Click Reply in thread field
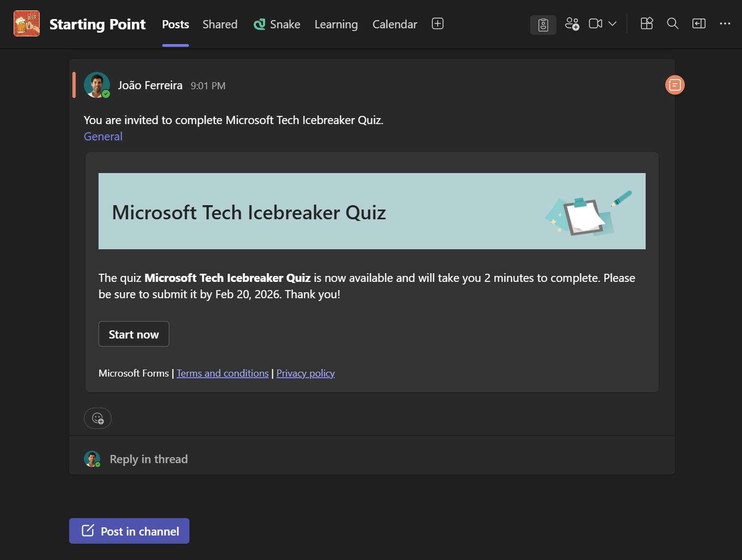Viewport: 742px width, 560px height. pos(148,459)
